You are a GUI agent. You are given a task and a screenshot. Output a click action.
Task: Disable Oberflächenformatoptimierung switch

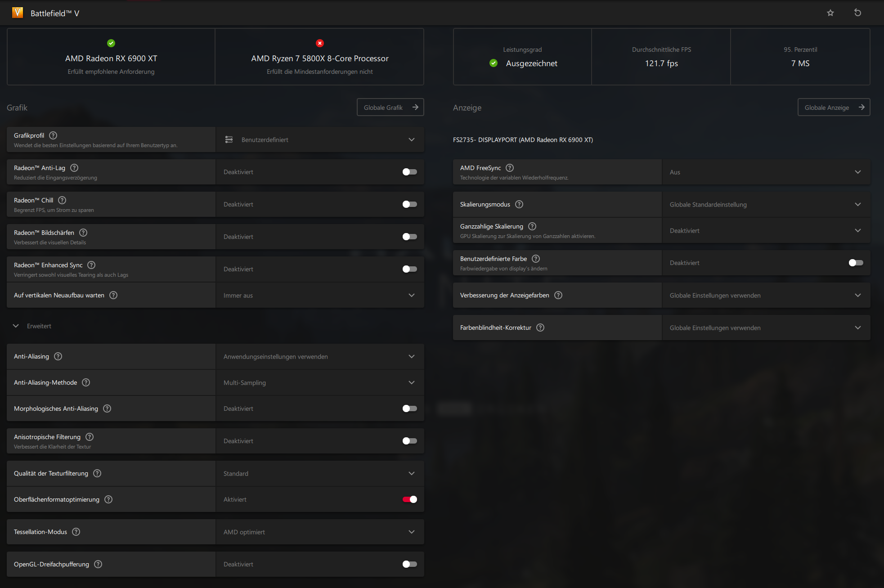coord(409,499)
